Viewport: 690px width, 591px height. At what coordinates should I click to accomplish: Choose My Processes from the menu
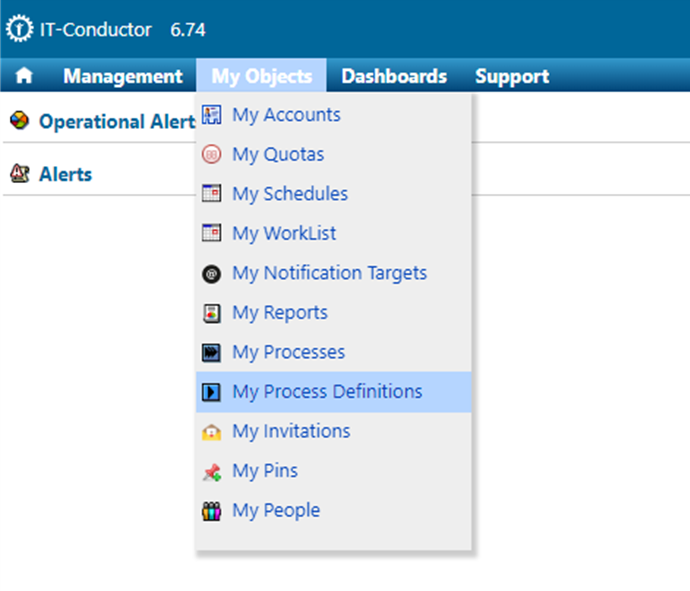[288, 352]
